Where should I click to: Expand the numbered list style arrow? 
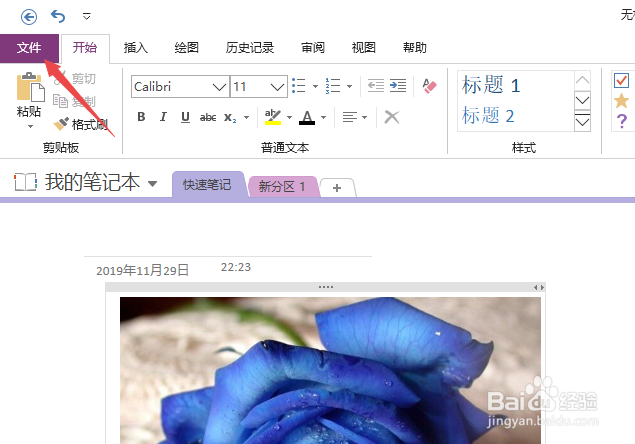click(349, 86)
